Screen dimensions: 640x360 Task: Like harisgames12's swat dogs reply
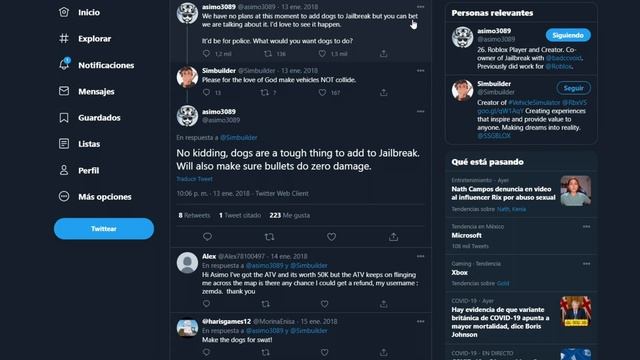tap(324, 352)
